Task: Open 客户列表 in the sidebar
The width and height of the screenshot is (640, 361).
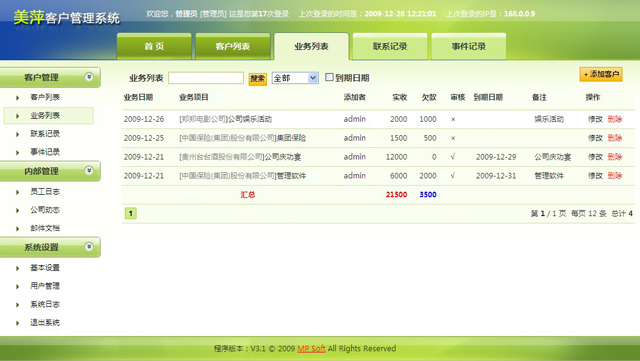Action: coord(45,97)
